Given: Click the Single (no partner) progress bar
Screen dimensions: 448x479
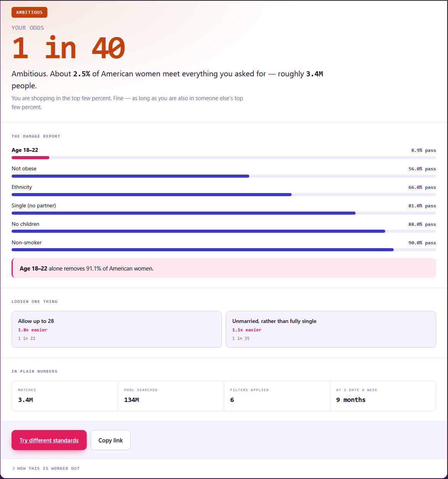Looking at the screenshot, I should pos(224,213).
